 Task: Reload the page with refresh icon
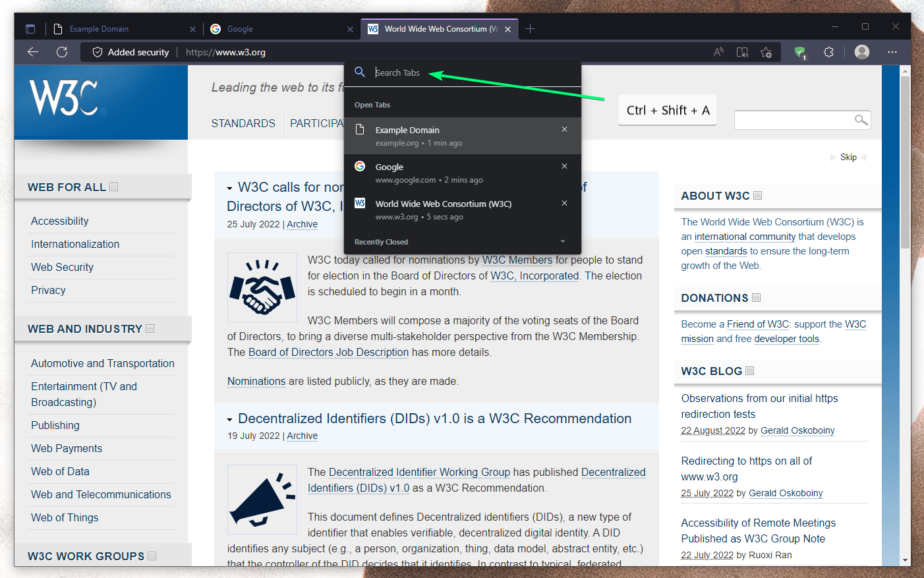point(62,52)
